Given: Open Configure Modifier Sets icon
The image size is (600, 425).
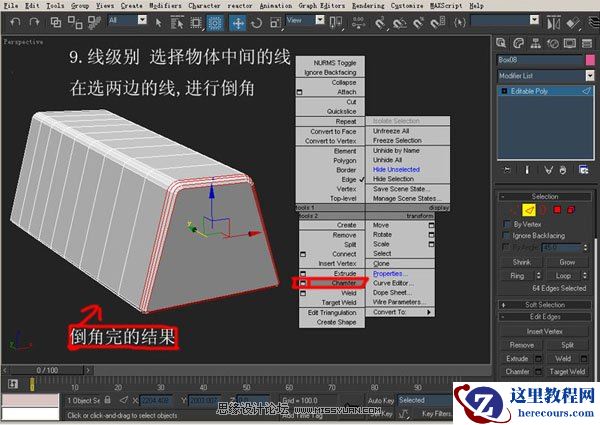Looking at the screenshot, I should click(x=583, y=170).
